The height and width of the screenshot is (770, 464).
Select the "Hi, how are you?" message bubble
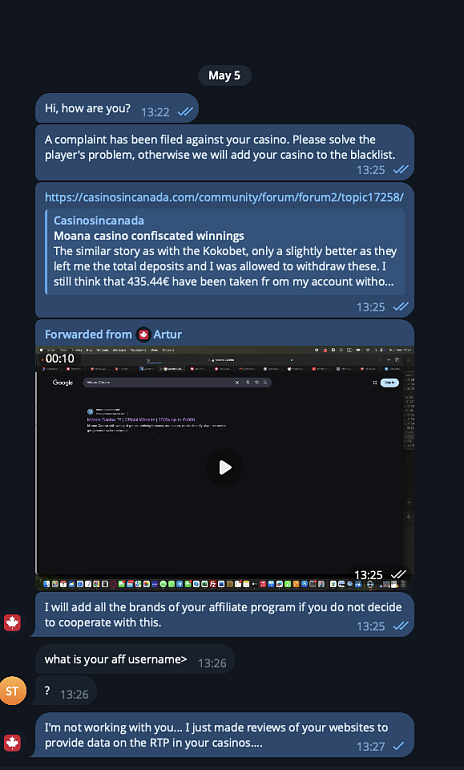(117, 109)
